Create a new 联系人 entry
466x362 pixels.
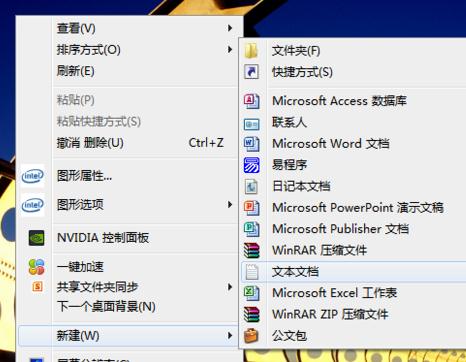point(353,122)
